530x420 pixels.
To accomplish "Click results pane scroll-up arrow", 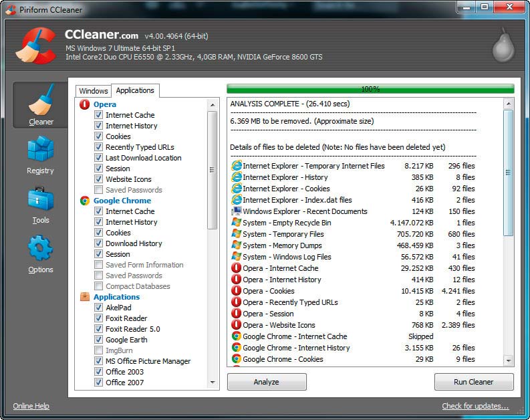I will pyautogui.click(x=509, y=104).
